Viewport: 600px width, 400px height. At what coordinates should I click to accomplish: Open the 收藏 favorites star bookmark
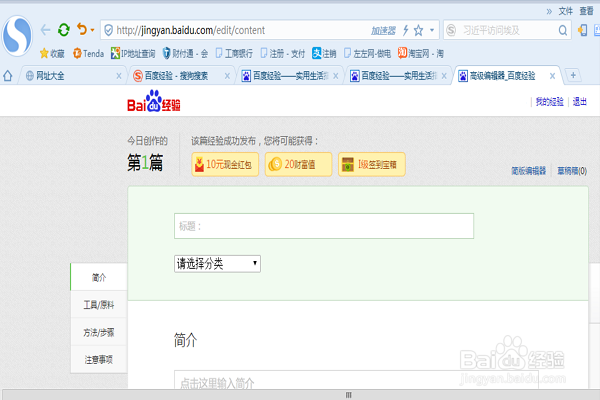pyautogui.click(x=52, y=54)
